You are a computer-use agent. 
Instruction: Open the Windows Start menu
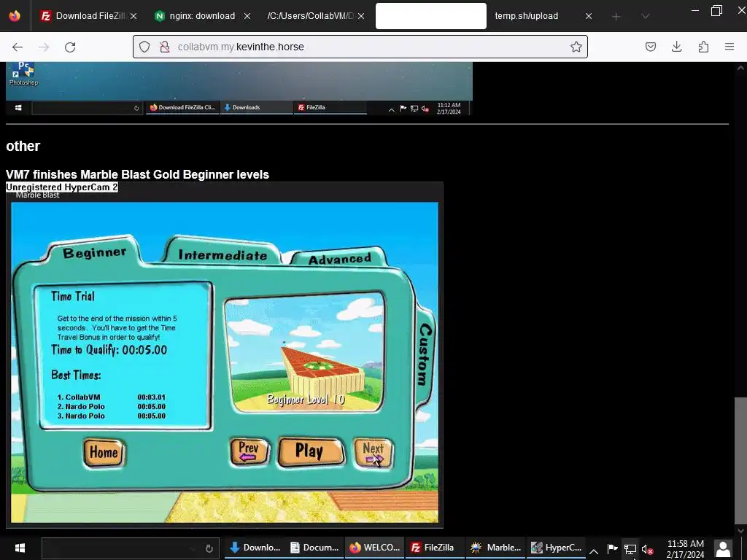(20, 548)
